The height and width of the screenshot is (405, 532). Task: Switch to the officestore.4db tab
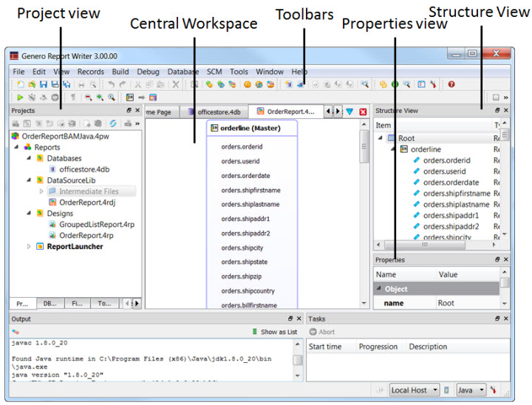pos(214,112)
